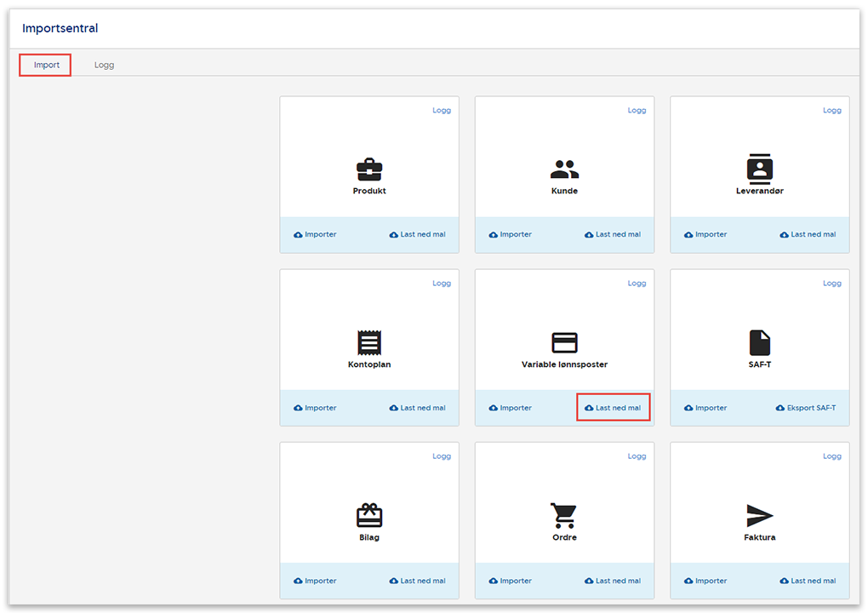868x613 pixels.
Task: Switch to the Logg tab
Action: (104, 65)
